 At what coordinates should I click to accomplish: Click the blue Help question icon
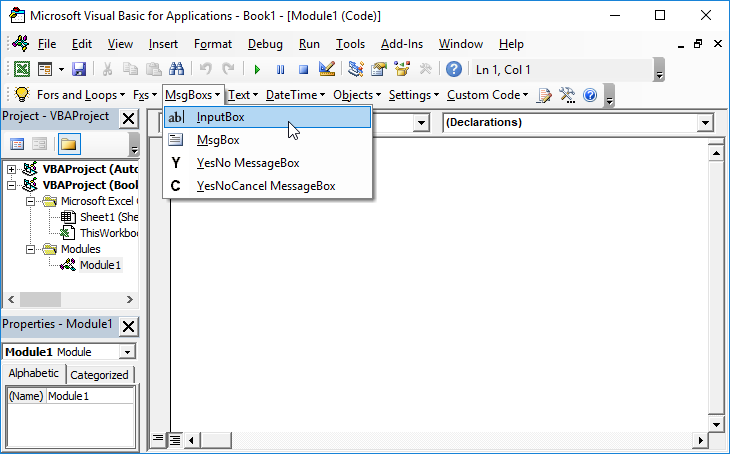(454, 69)
